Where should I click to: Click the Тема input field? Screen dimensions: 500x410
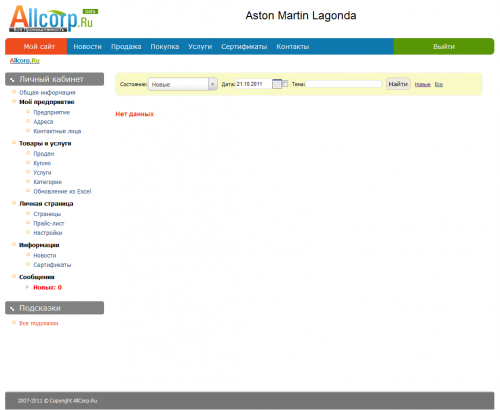tap(344, 84)
